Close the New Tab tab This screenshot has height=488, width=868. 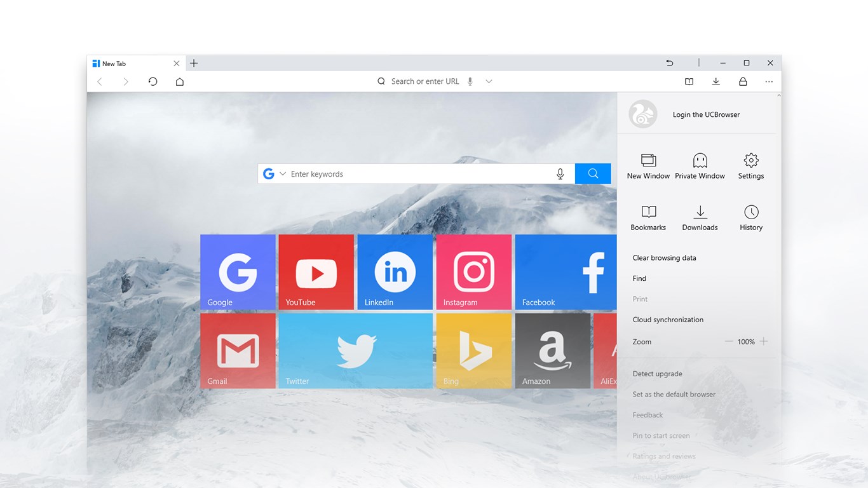click(x=177, y=64)
